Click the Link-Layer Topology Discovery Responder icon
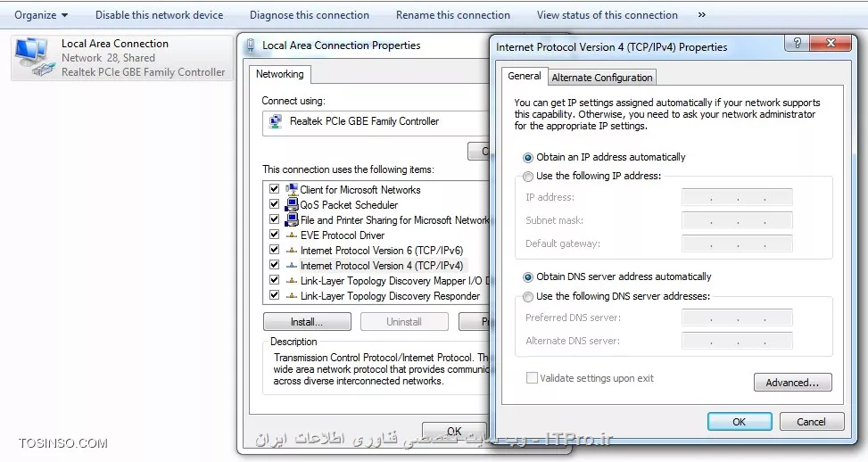 point(293,296)
